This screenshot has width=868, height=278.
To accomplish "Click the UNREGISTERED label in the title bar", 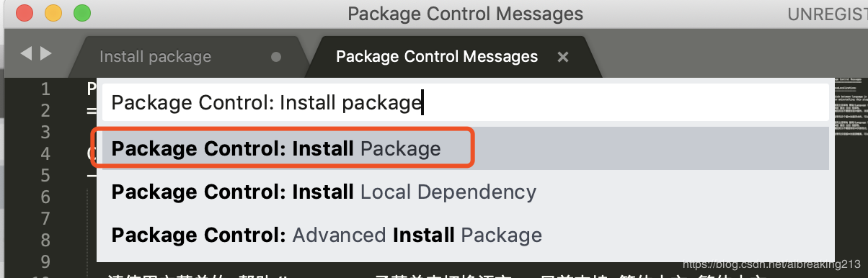I will click(828, 14).
